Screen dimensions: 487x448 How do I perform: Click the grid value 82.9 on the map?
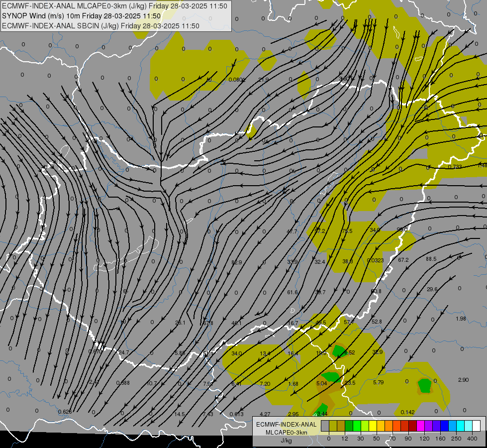237,262
